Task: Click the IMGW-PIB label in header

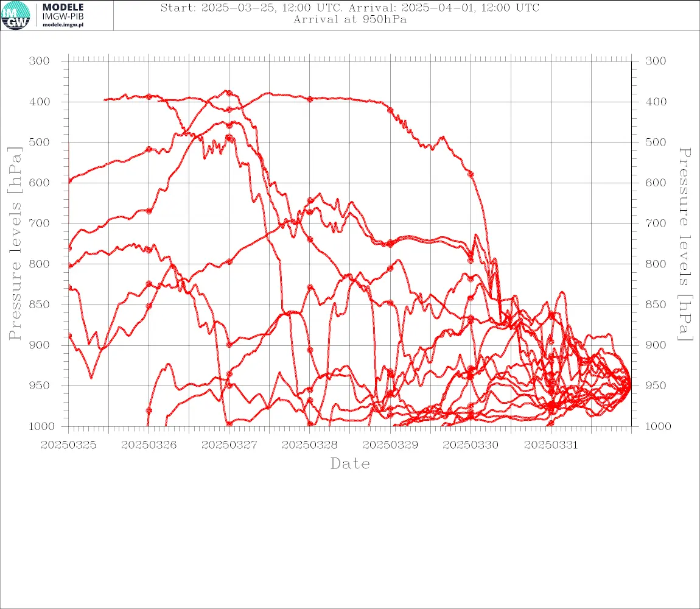Action: [x=63, y=16]
